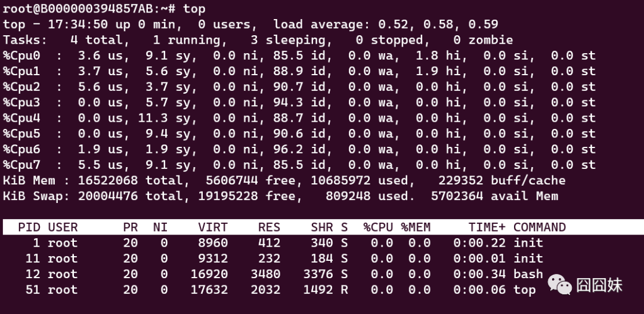Click the SHR column header
Viewport: 644px width, 314px height.
pyautogui.click(x=321, y=227)
